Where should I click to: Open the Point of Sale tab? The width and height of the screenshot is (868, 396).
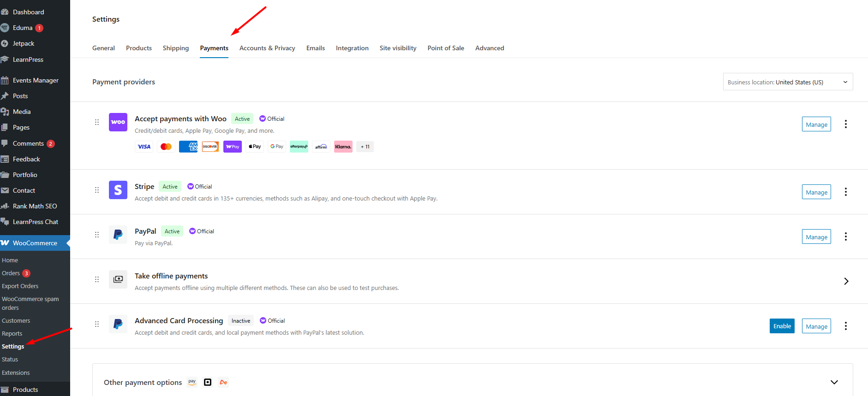pyautogui.click(x=446, y=48)
